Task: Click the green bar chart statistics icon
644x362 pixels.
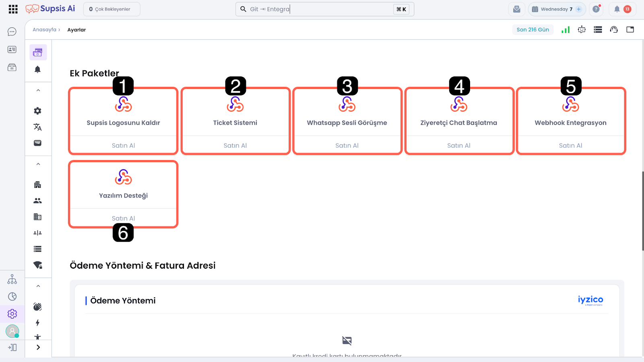Action: 566,30
